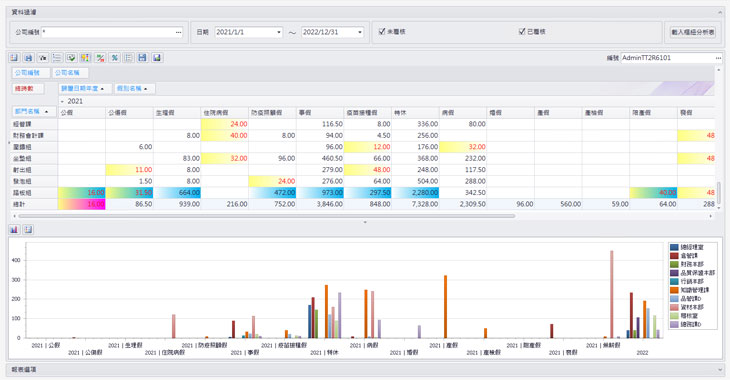Image resolution: width=730 pixels, height=380 pixels.
Task: Sort by the 請假日期年度 field header
Action: 85,88
